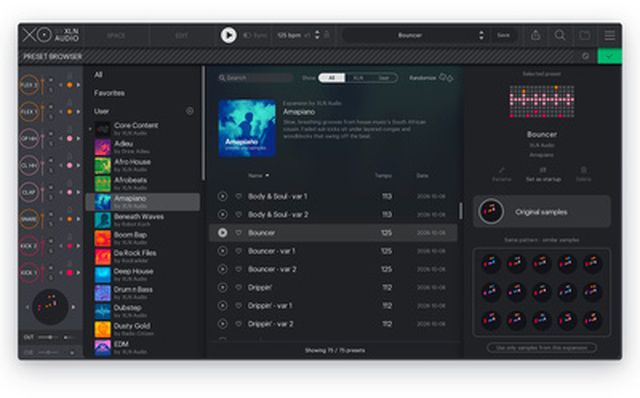Favorite Body & Soul - var 1 with heart
The image size is (640, 398).
pyautogui.click(x=238, y=196)
